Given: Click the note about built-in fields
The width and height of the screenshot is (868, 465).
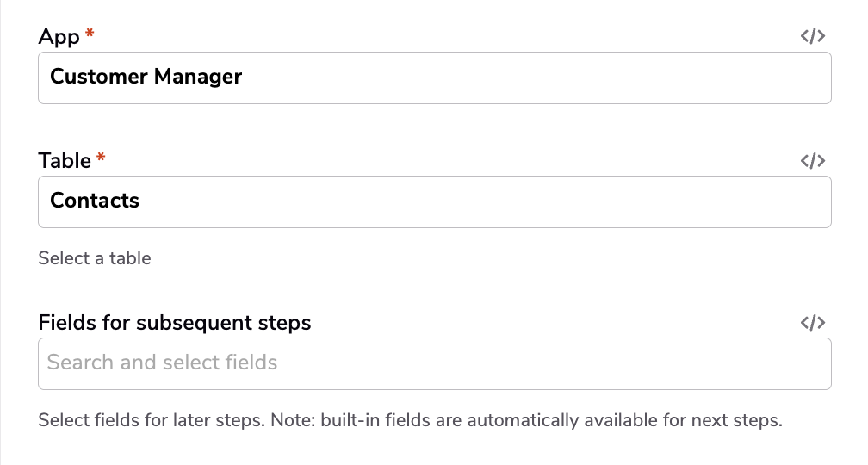Looking at the screenshot, I should (526, 420).
